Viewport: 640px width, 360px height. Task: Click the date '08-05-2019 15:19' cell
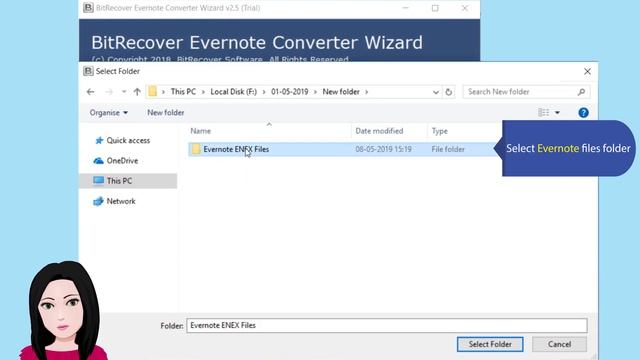pyautogui.click(x=383, y=149)
